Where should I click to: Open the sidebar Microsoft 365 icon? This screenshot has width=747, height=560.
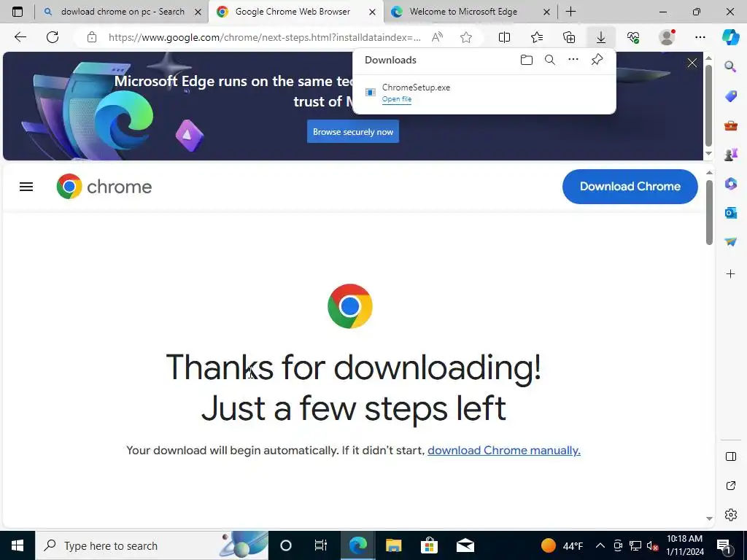pyautogui.click(x=730, y=184)
